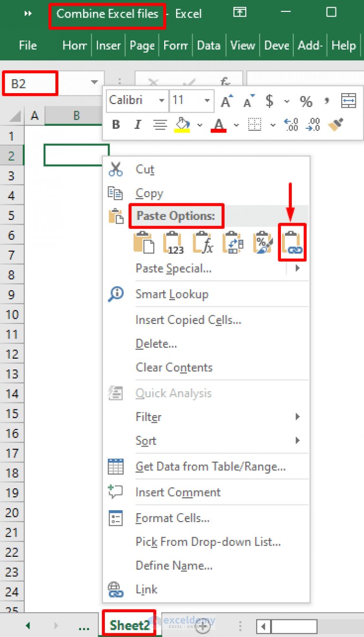This screenshot has height=637, width=364.
Task: Open the View ribbon tab
Action: click(243, 46)
